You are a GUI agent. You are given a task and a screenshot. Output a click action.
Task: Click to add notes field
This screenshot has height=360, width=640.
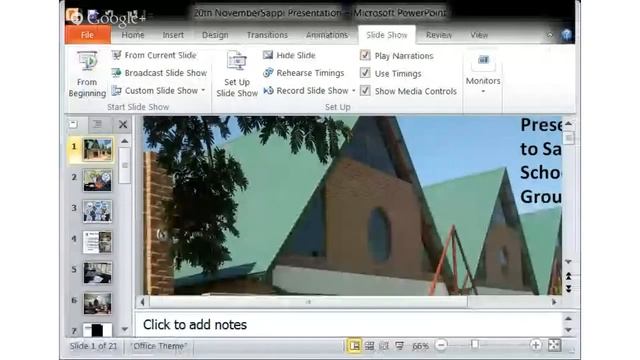348,324
